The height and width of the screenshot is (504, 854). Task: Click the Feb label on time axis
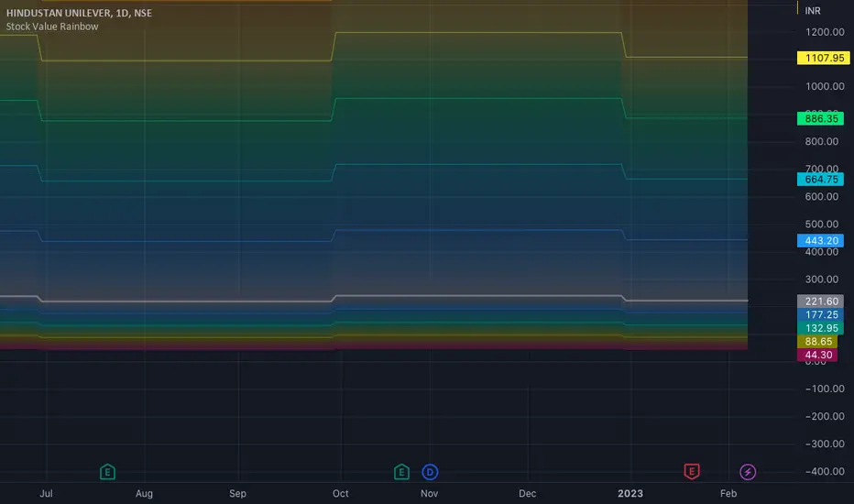[728, 494]
